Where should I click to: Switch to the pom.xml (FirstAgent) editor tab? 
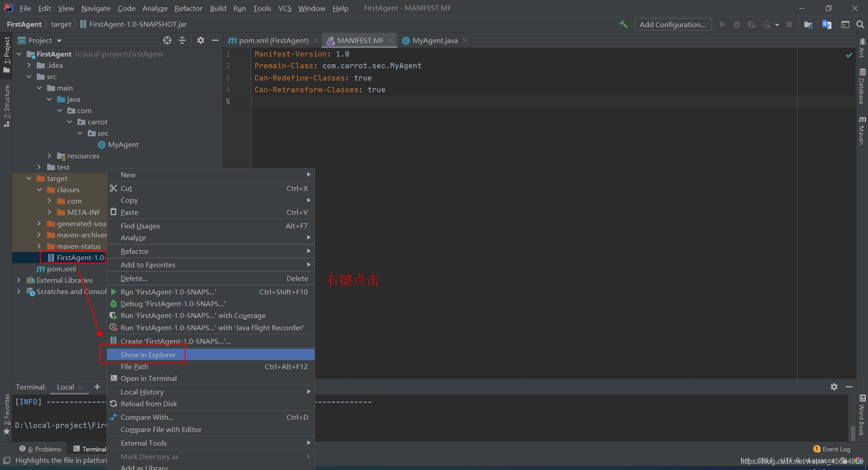pyautogui.click(x=273, y=40)
